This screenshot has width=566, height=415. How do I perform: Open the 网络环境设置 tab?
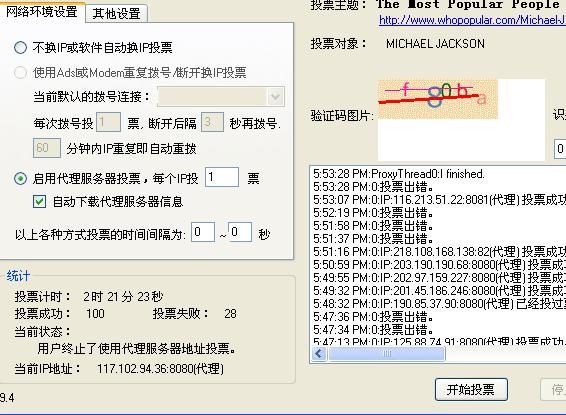click(x=42, y=12)
